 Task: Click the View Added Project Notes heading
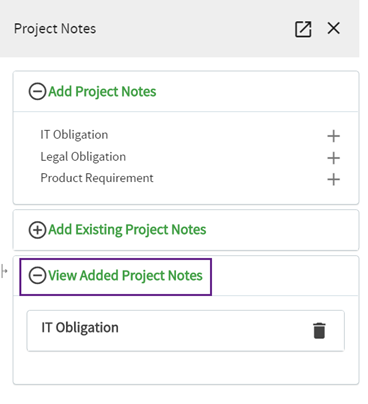point(125,276)
